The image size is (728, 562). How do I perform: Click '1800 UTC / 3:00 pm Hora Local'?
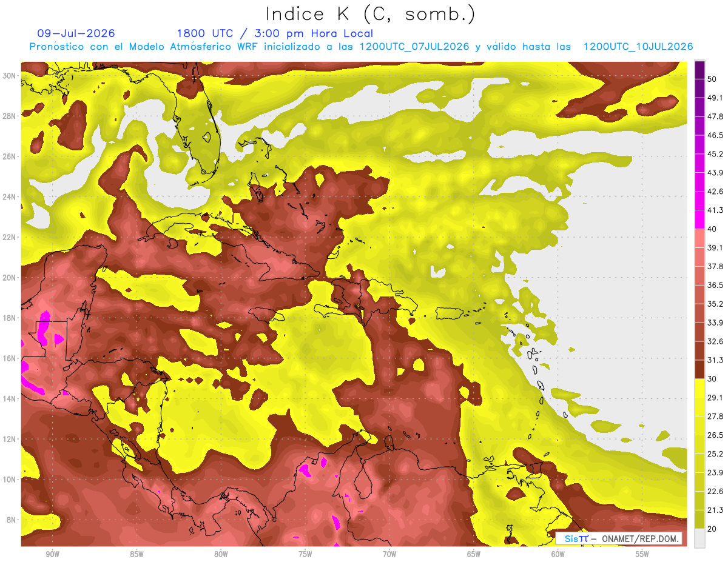pos(275,33)
